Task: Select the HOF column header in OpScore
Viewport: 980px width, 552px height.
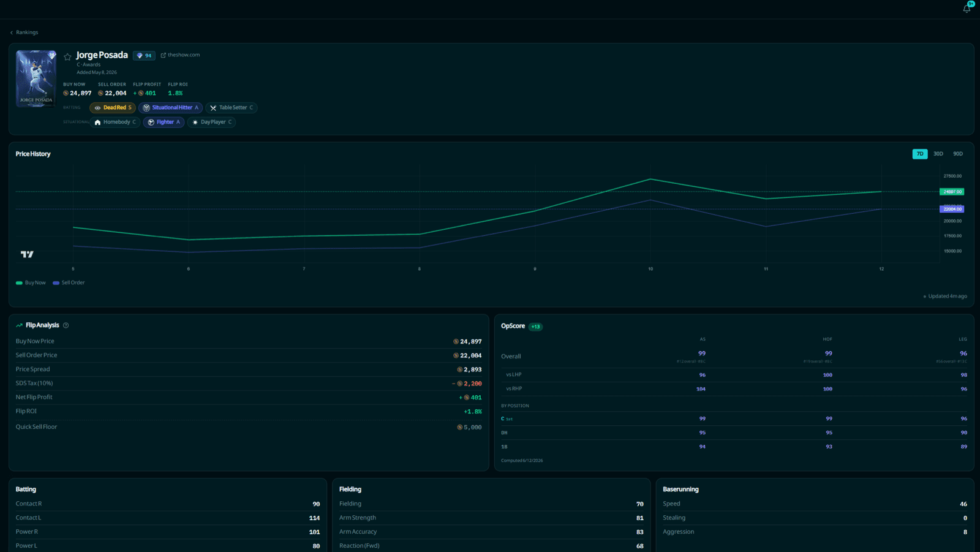Action: pos(827,339)
